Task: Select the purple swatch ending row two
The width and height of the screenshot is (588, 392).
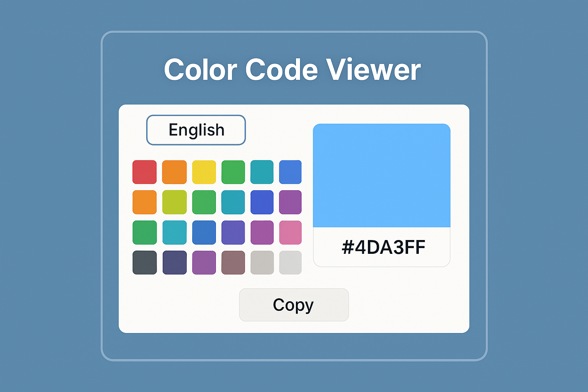Action: (291, 202)
